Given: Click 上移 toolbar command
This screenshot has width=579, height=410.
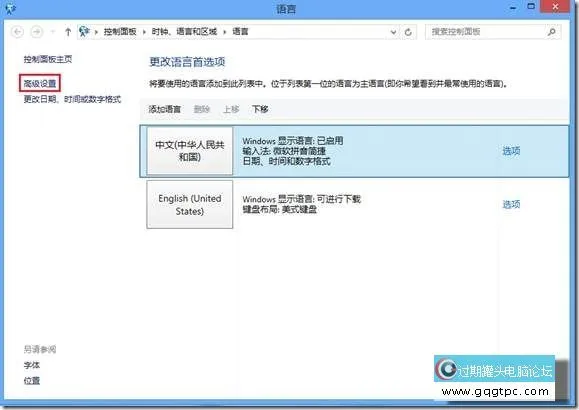Looking at the screenshot, I should 231,109.
